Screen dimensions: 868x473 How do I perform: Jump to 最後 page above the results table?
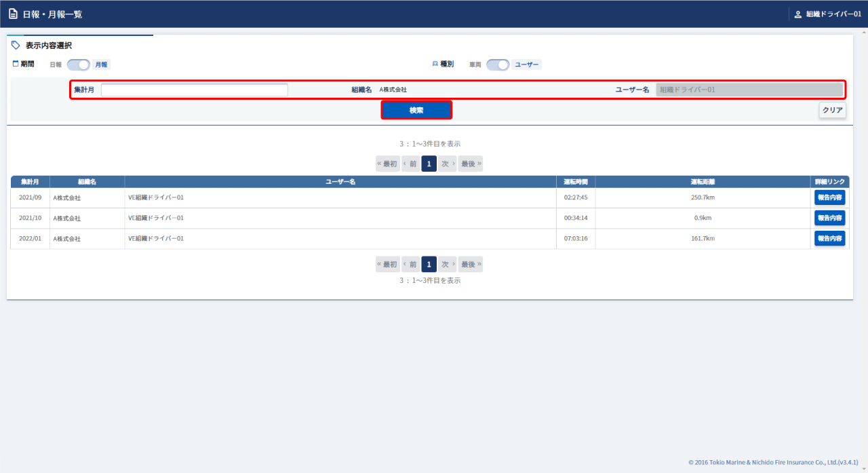point(471,164)
